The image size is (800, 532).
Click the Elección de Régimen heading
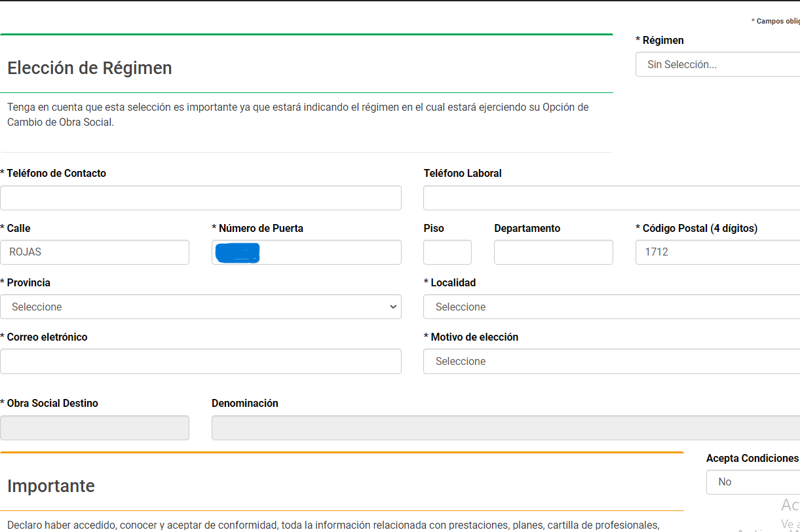point(90,68)
